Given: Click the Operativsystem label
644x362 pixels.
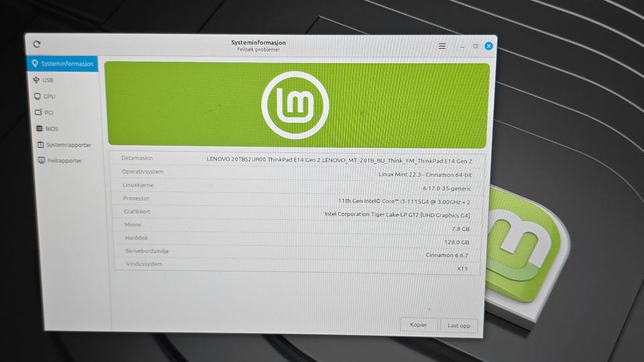Looking at the screenshot, I should (142, 172).
